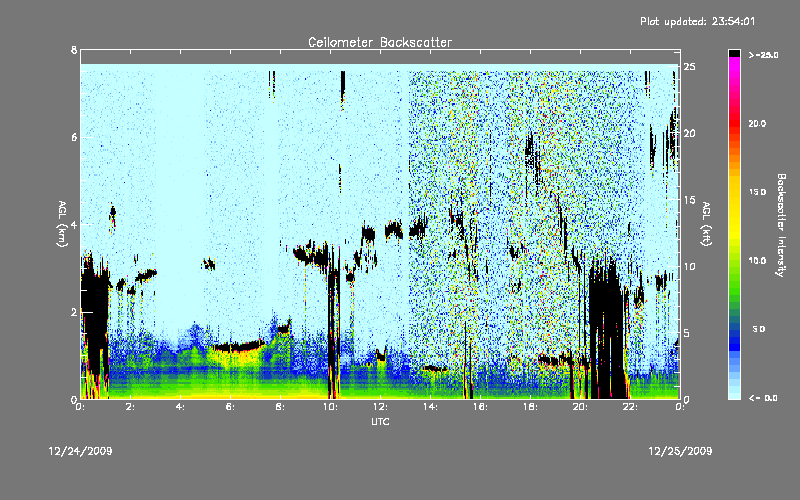Viewport: 800px width, 500px height.
Task: Pick the black top segment of the colorbar
Action: (734, 53)
